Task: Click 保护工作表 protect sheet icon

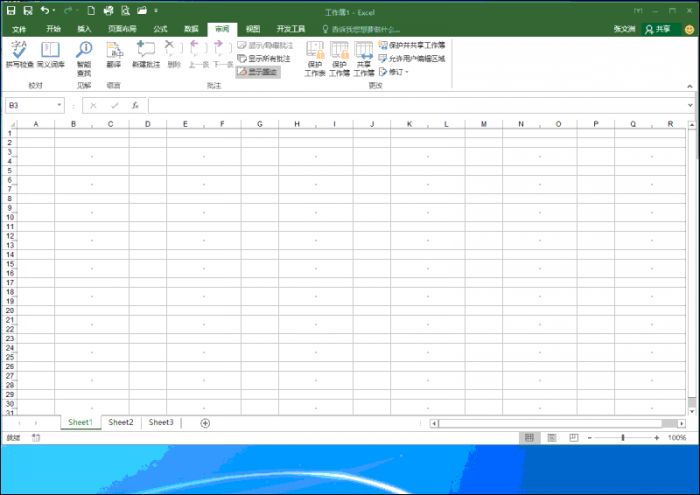Action: (x=315, y=58)
